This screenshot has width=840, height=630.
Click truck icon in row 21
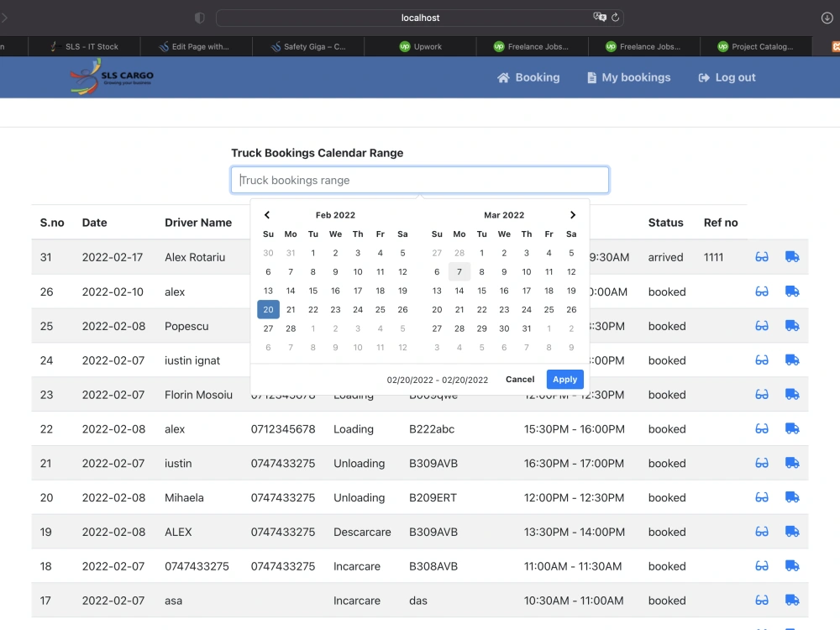point(792,463)
